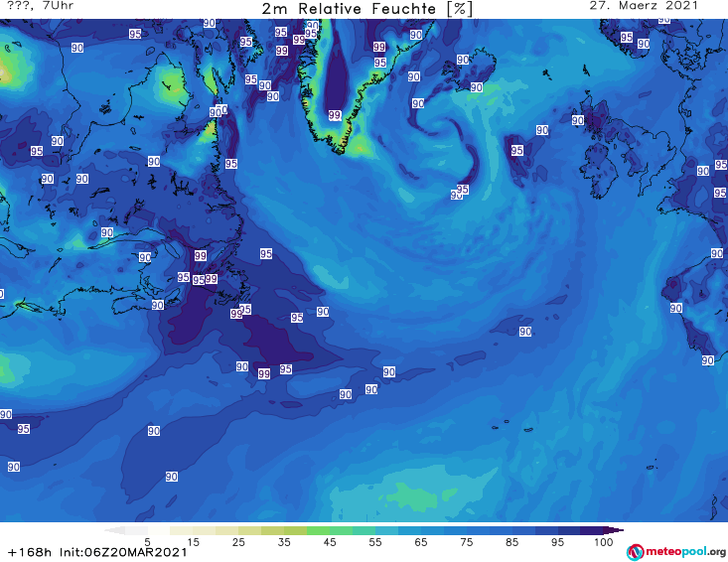Click the date '27. Maerz 2021'

644,6
